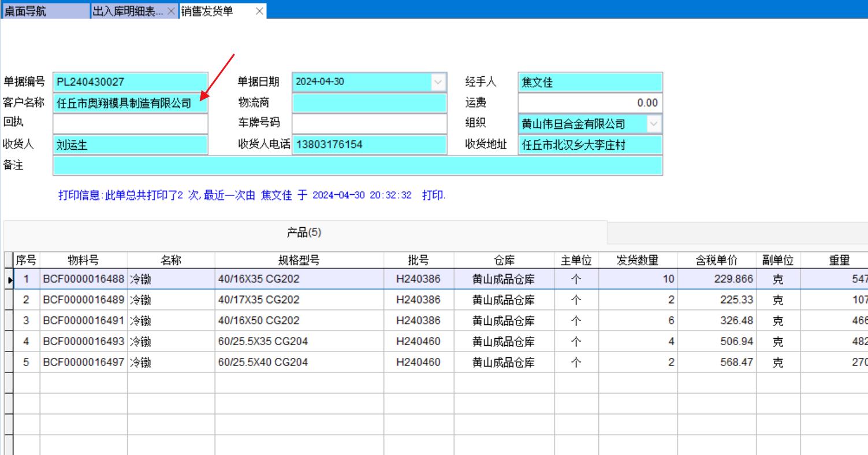
Task: Close the 销售发货单 tab
Action: 259,12
